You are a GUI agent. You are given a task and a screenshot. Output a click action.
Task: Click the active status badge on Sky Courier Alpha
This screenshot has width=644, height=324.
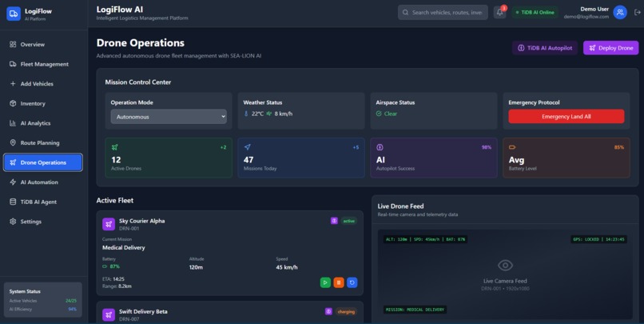click(348, 221)
